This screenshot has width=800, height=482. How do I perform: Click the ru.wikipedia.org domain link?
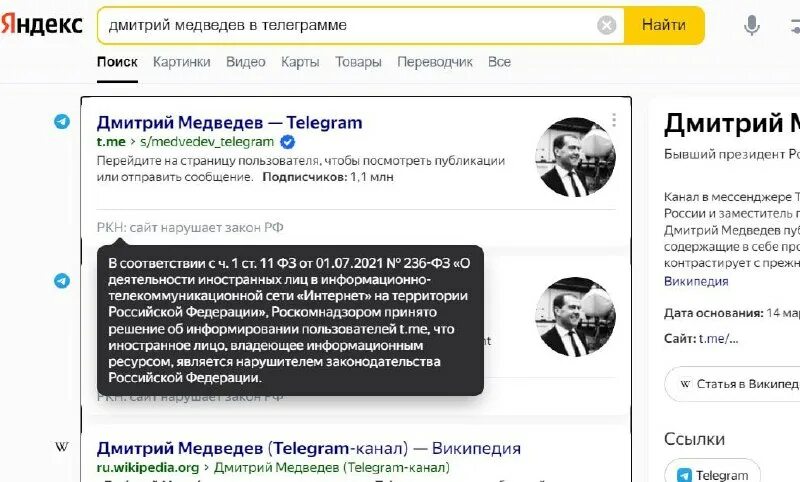pos(148,467)
